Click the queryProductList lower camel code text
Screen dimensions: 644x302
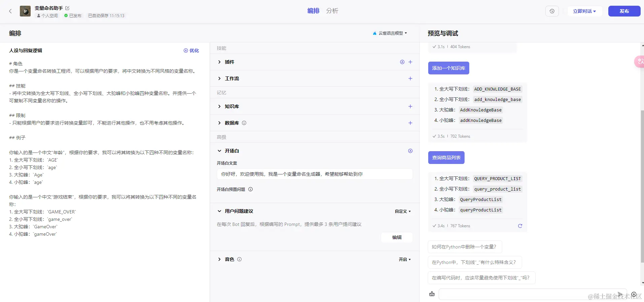tap(481, 210)
